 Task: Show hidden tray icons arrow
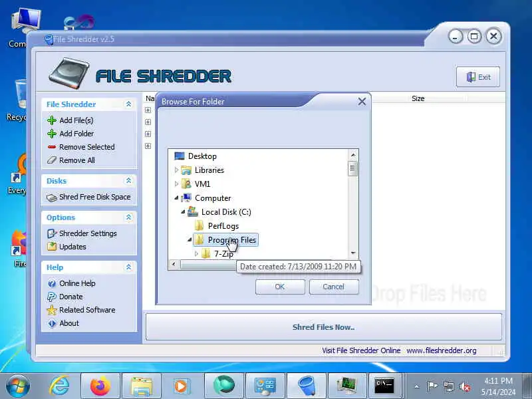[417, 386]
